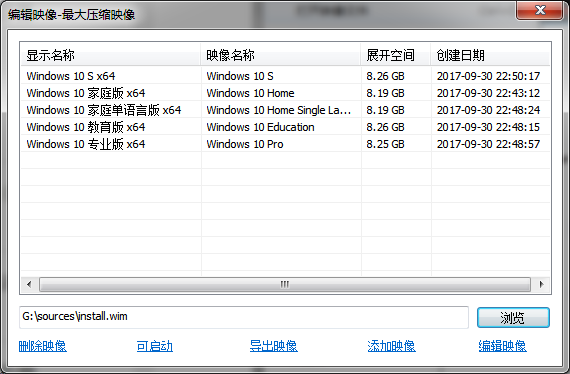Click the 添加映像 link
This screenshot has height=374, width=570.
(391, 346)
